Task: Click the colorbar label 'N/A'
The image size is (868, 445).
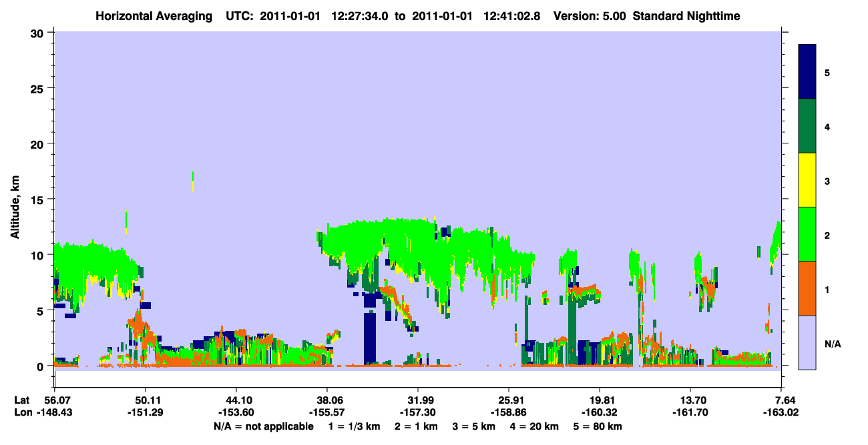Action: 832,344
